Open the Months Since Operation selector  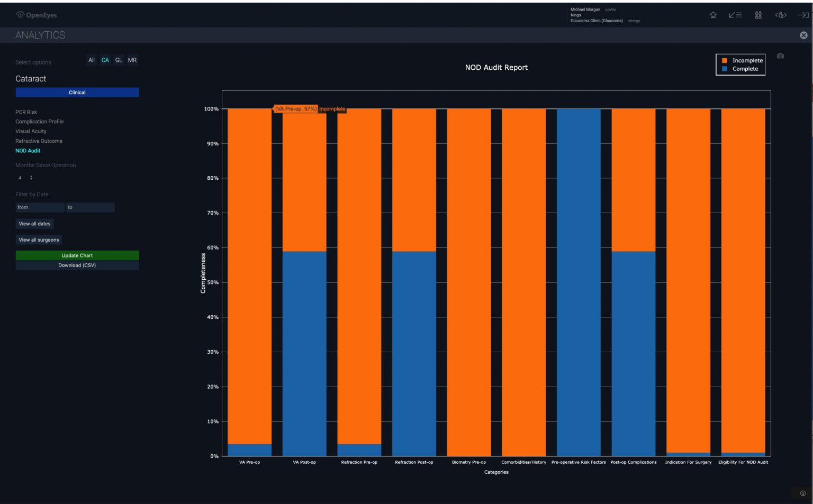(x=25, y=178)
